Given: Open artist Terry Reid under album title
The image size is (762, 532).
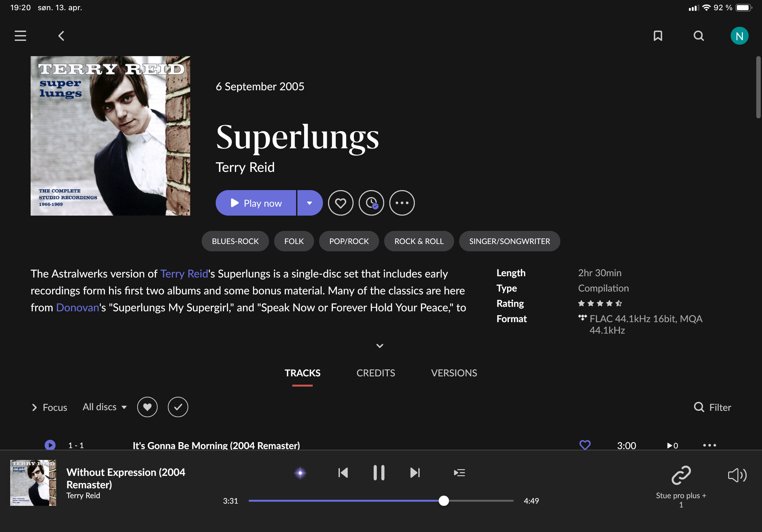Looking at the screenshot, I should point(245,167).
